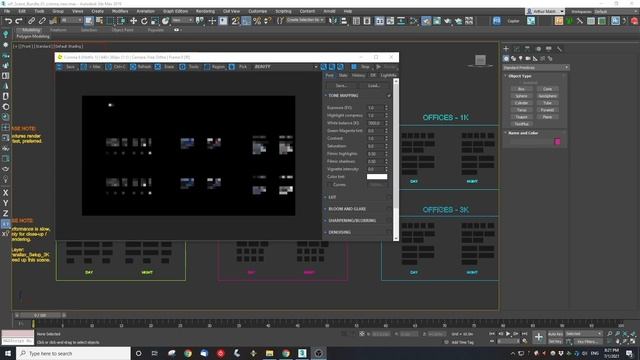This screenshot has height=360, width=640.
Task: Select Geometry category in Create panel
Action: [x=506, y=58]
